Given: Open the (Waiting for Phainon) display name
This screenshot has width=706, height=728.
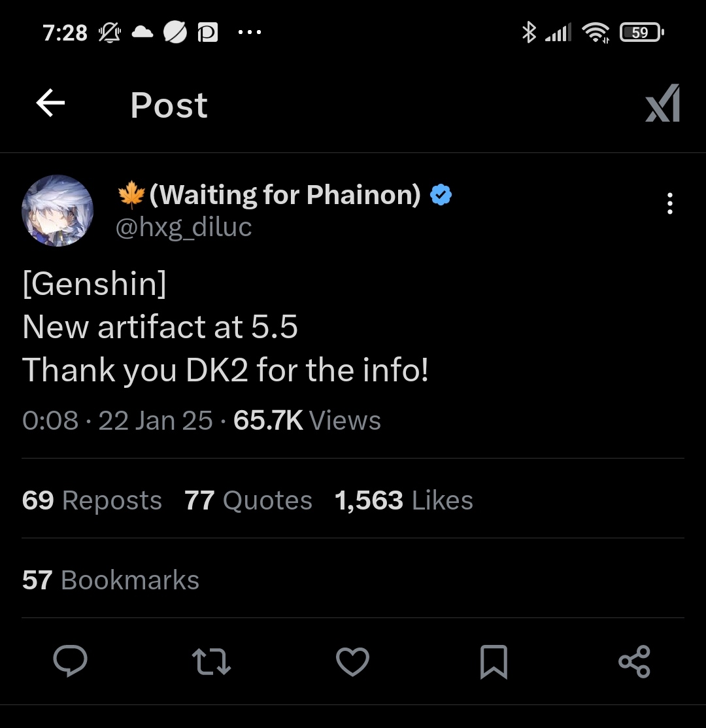Looking at the screenshot, I should pos(284,194).
